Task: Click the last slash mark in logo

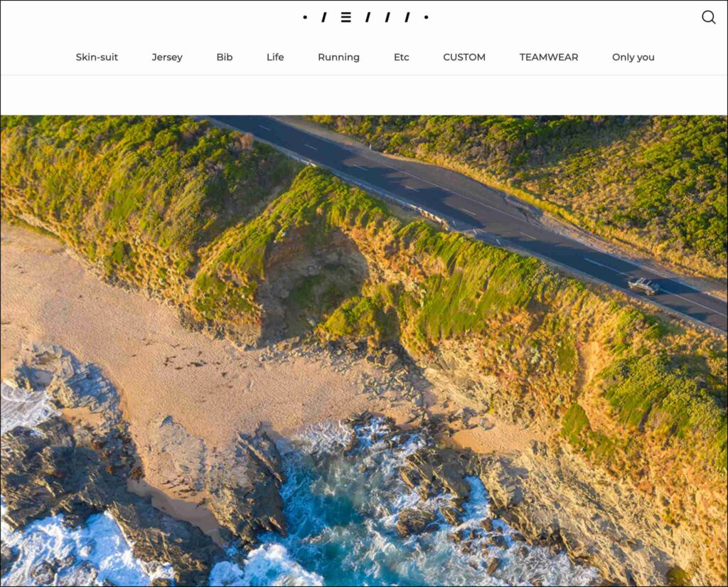Action: coord(407,17)
